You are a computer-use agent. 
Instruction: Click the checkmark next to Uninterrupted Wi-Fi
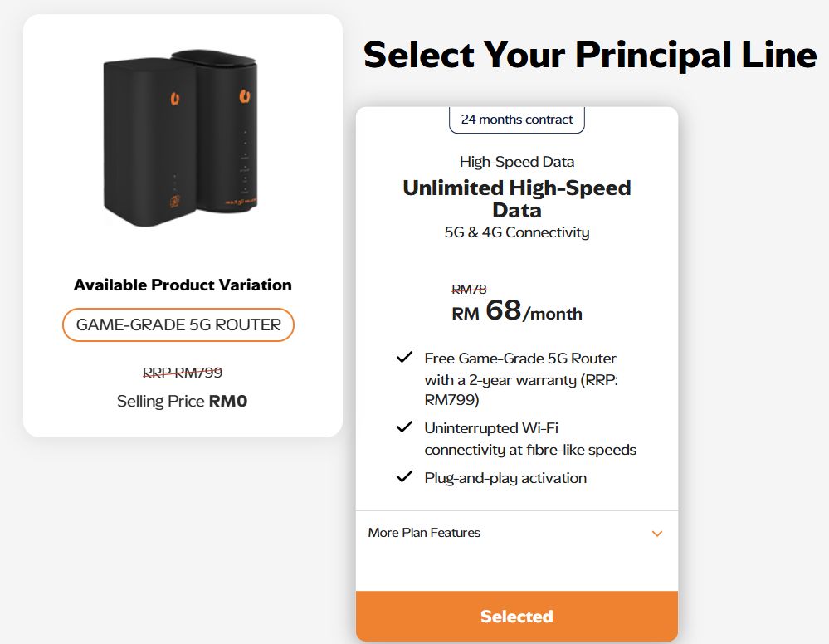pos(404,427)
